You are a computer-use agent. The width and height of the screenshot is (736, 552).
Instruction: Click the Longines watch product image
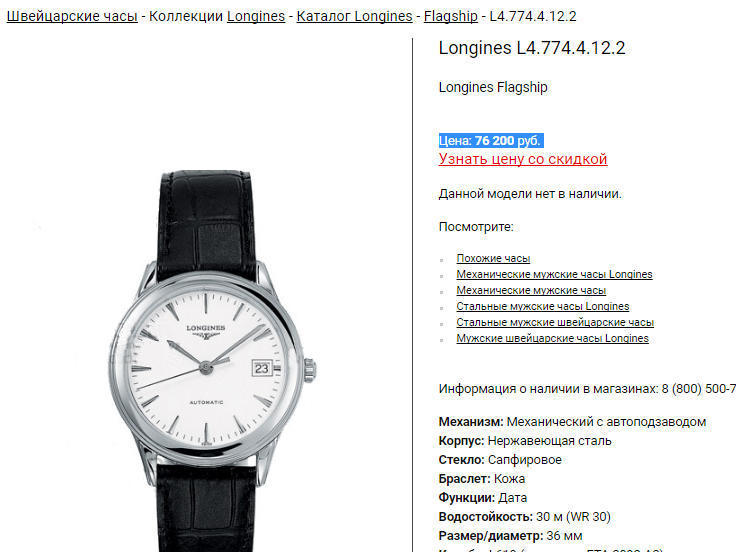(x=211, y=360)
